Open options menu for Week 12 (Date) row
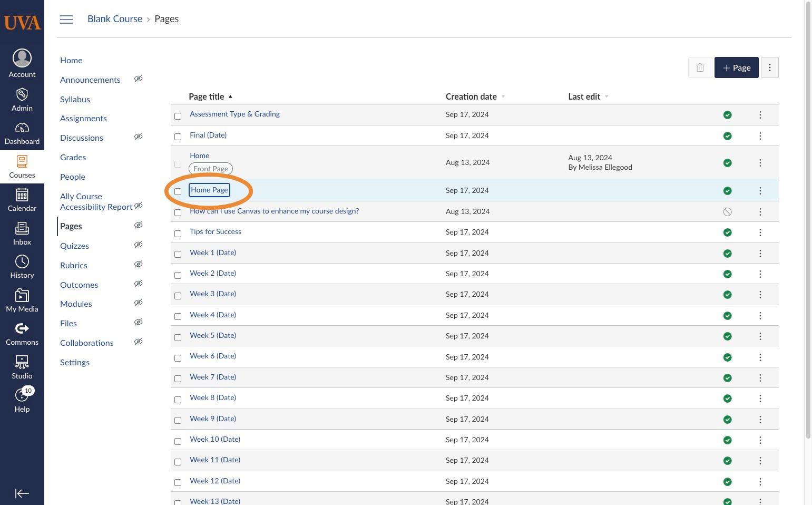This screenshot has height=505, width=812. [x=760, y=482]
